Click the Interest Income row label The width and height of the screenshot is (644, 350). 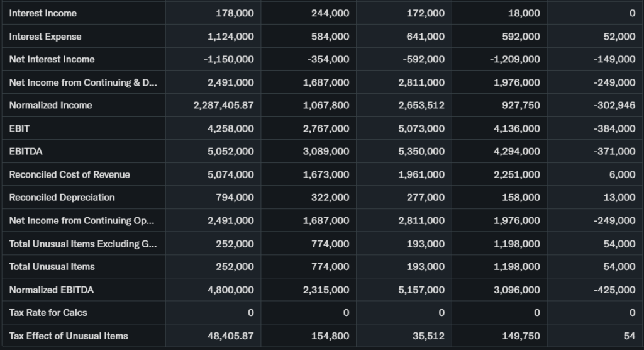click(x=43, y=13)
